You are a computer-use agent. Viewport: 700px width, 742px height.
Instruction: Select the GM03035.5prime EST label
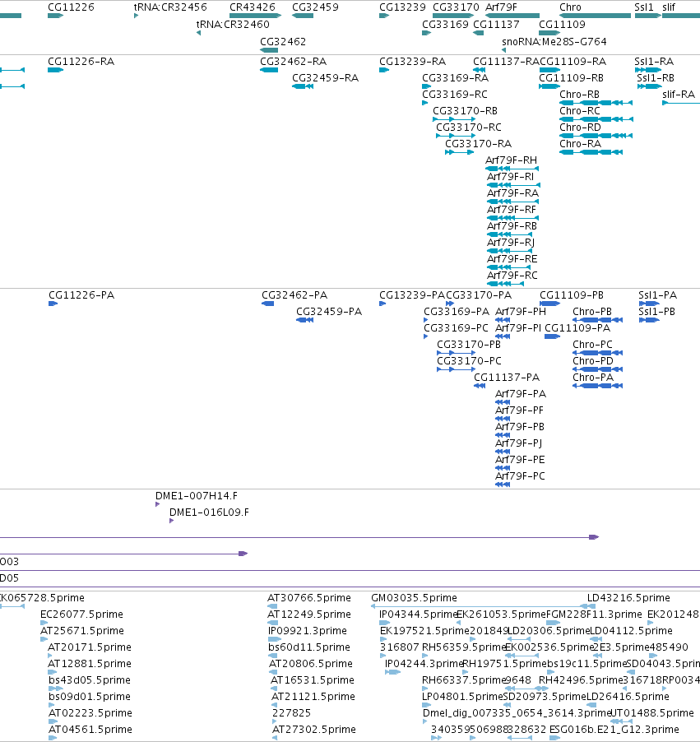pos(414,598)
